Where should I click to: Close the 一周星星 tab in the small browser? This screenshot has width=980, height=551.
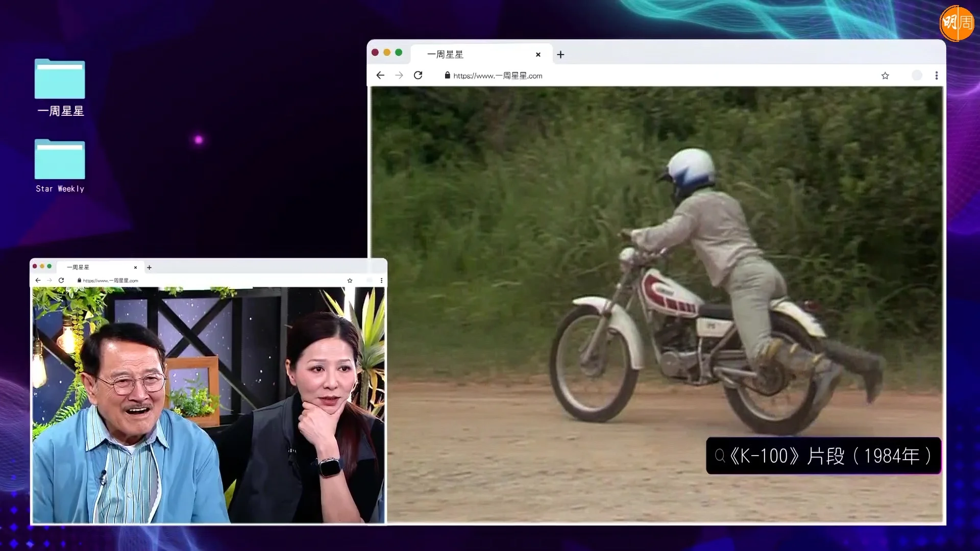(x=135, y=267)
